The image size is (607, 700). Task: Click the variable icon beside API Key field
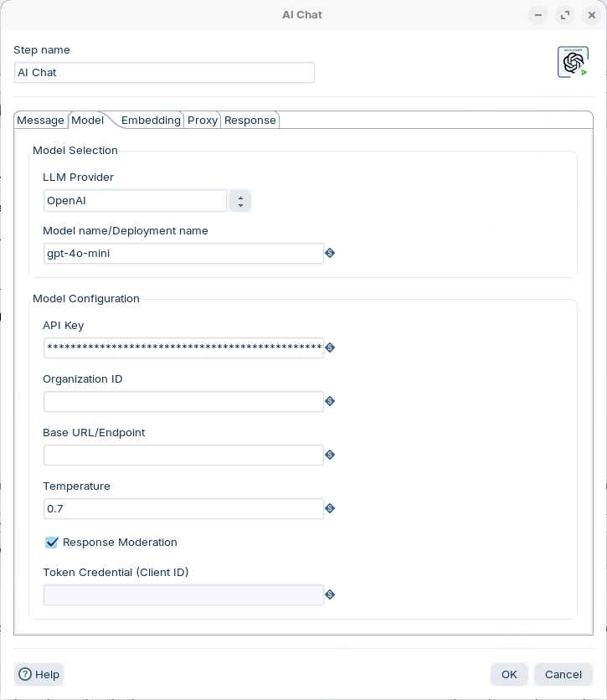click(x=330, y=347)
